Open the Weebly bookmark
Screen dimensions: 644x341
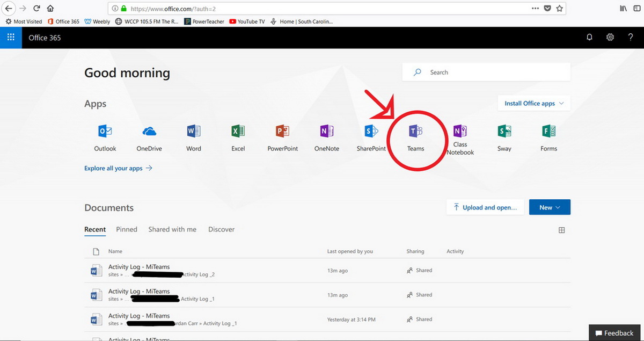(x=97, y=21)
